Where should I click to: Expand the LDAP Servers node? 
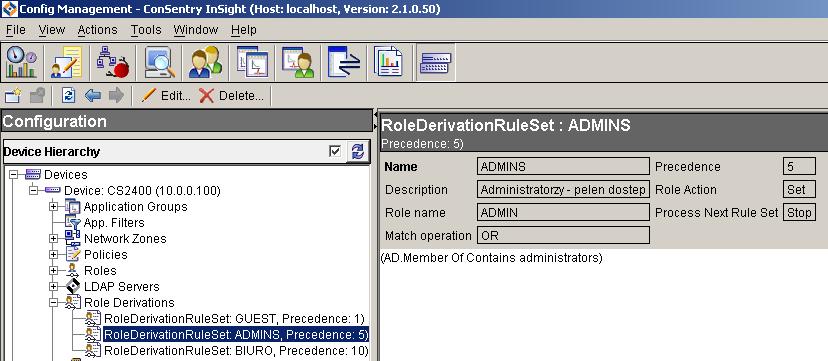click(x=53, y=287)
